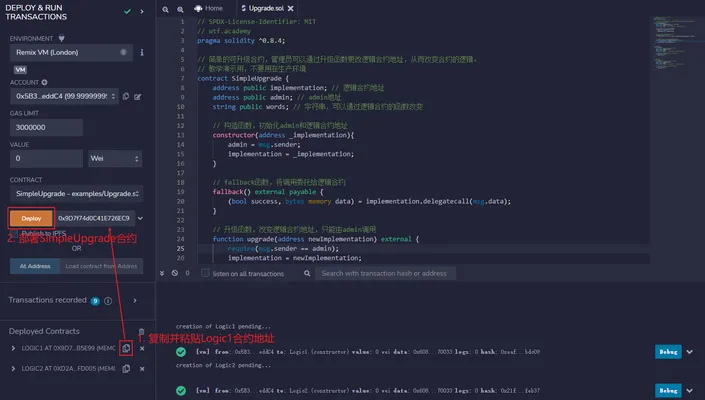The image size is (705, 400).
Task: Expand the LOGIC1 contract tree item
Action: pos(13,348)
